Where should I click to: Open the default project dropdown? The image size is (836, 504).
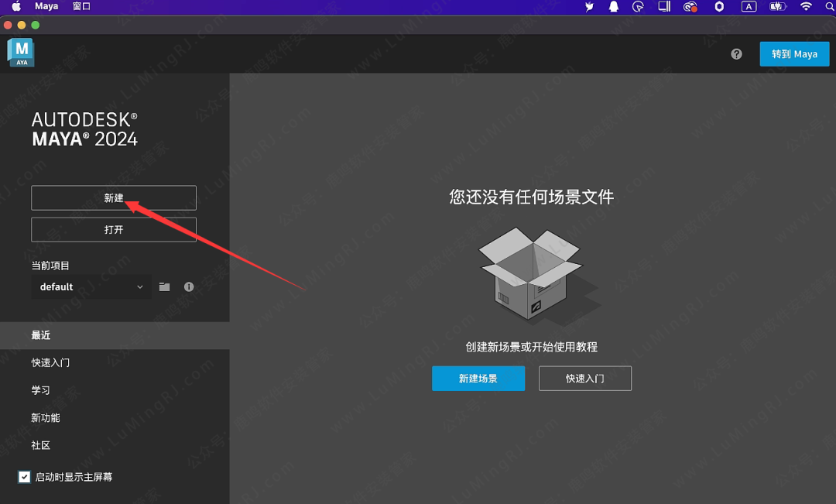pos(91,286)
